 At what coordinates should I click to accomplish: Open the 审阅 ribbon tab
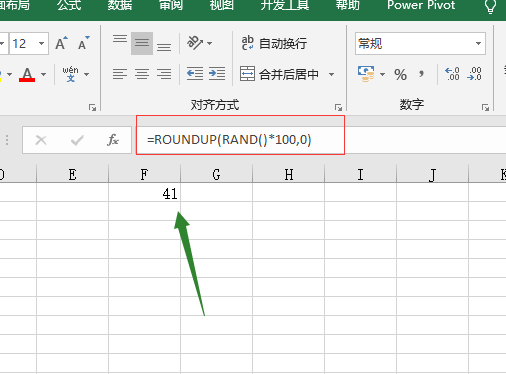(171, 5)
